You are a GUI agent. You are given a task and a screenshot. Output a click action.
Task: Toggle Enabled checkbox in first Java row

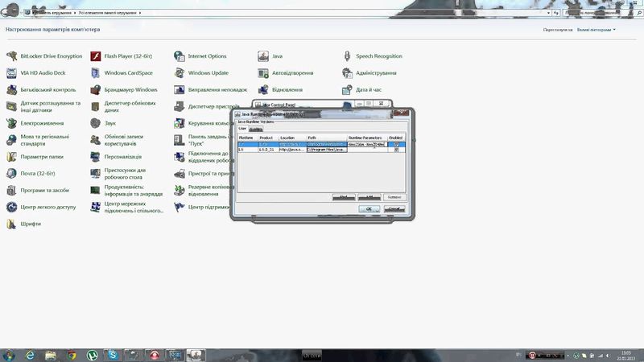point(395,144)
